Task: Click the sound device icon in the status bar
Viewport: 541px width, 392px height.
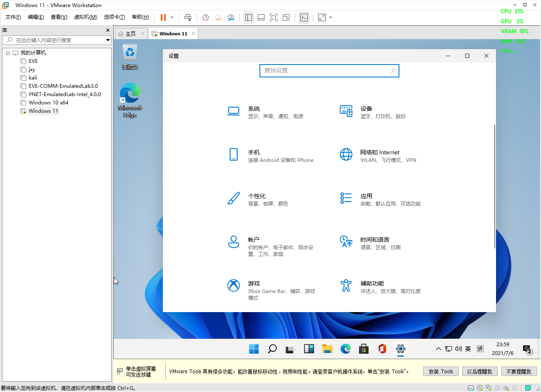Action: (x=506, y=387)
